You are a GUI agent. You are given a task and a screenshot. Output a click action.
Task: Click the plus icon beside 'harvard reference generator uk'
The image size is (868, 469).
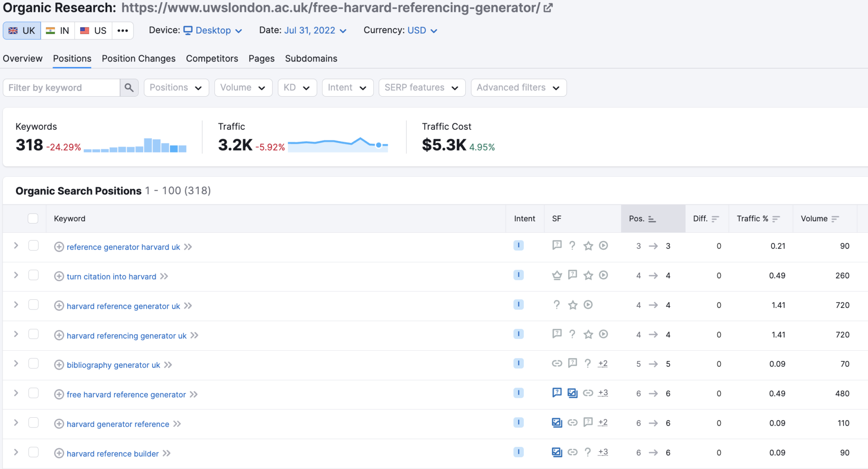tap(59, 306)
